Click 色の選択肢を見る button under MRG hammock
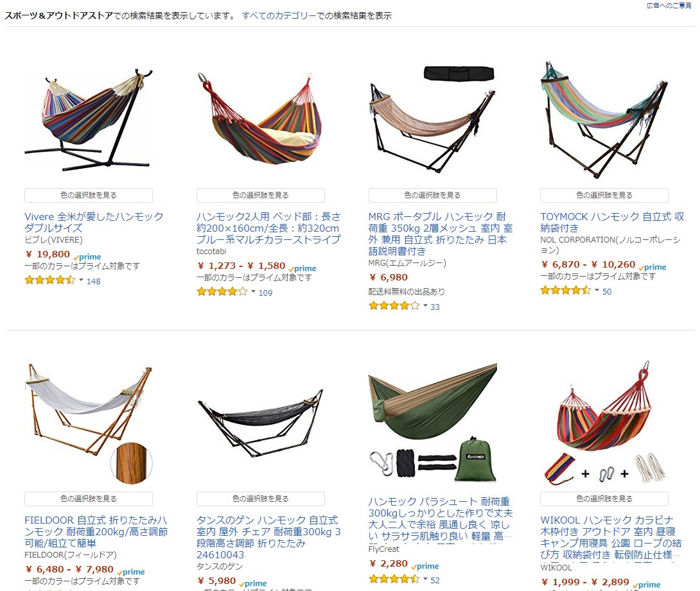700x591 pixels. [432, 195]
